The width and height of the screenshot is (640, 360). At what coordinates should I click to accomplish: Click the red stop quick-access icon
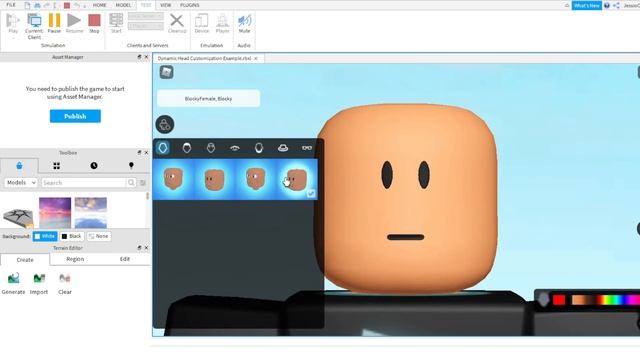pos(67,5)
